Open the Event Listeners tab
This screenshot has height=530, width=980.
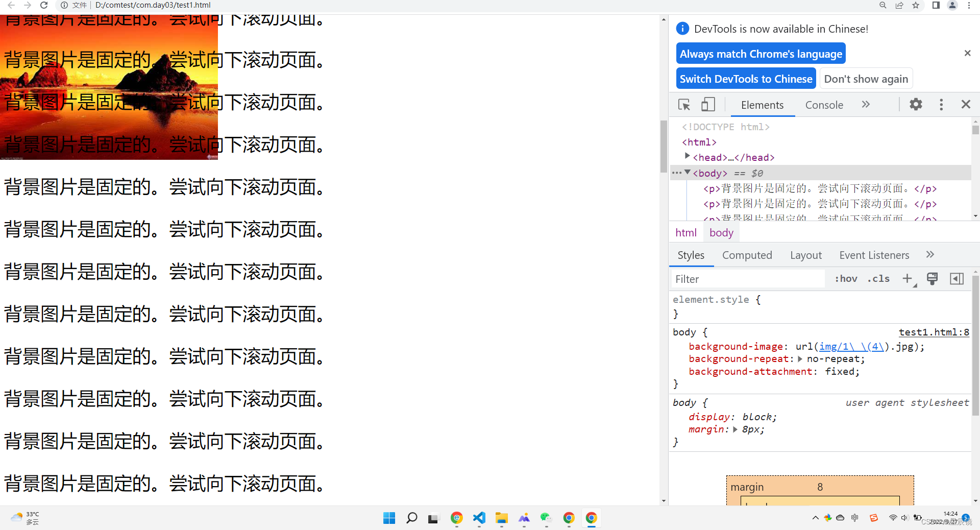[874, 255]
